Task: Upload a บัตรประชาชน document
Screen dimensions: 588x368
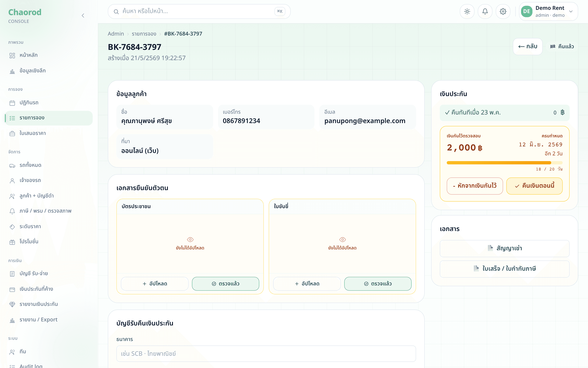Action: coord(155,284)
